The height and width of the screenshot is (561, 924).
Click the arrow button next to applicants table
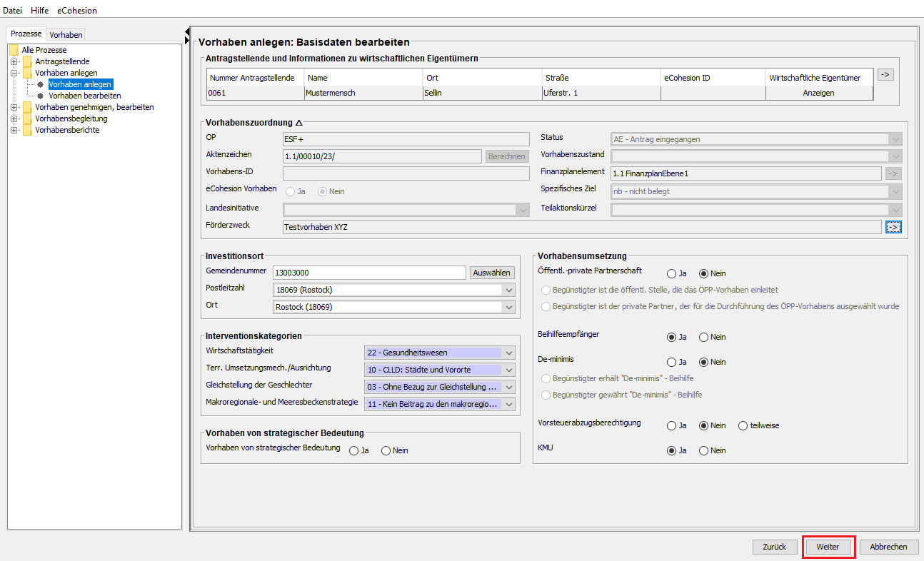coord(885,75)
